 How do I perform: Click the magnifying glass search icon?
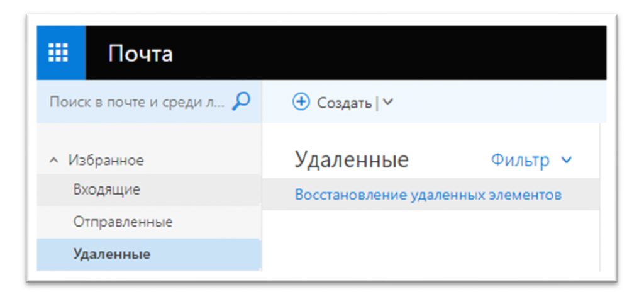pyautogui.click(x=241, y=101)
